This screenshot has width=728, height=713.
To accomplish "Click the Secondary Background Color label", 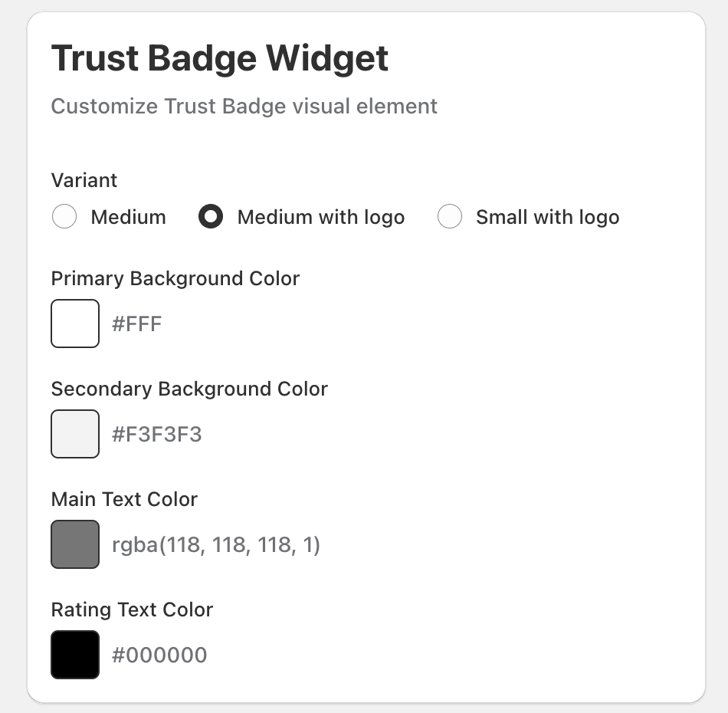I will point(189,389).
